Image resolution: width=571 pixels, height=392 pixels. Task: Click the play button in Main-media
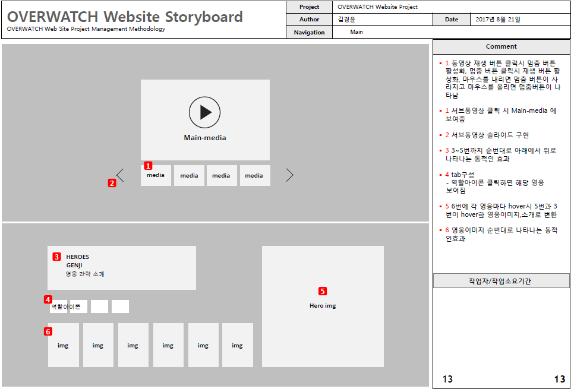204,112
